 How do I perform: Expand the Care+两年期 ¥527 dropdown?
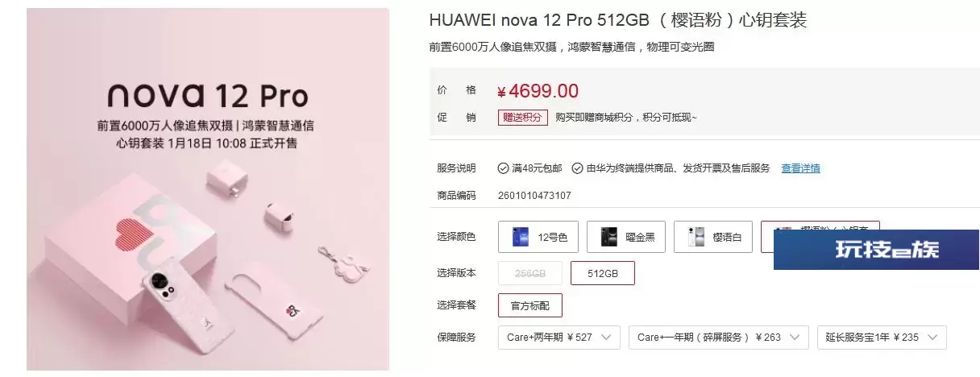(x=559, y=338)
